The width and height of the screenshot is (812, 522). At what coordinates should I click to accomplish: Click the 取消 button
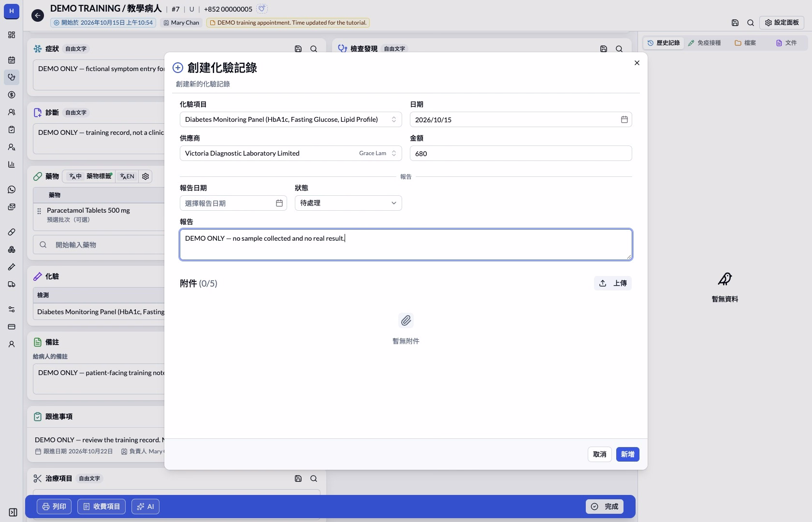click(600, 454)
